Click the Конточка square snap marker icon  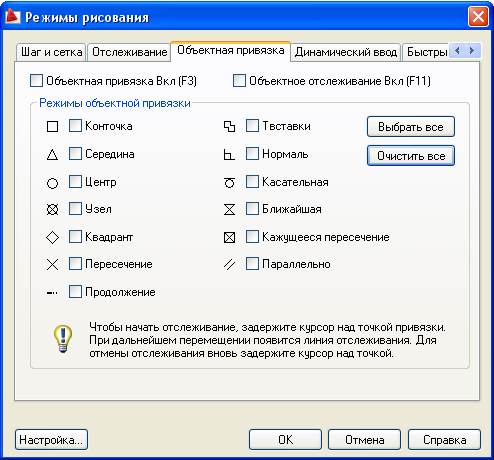tap(52, 127)
